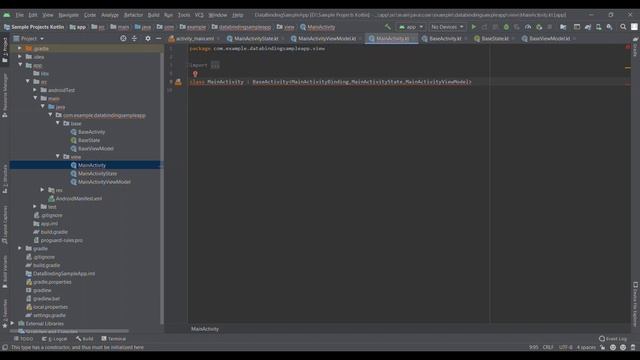Open the Terminal tool window button
640x360 pixels.
click(114, 339)
